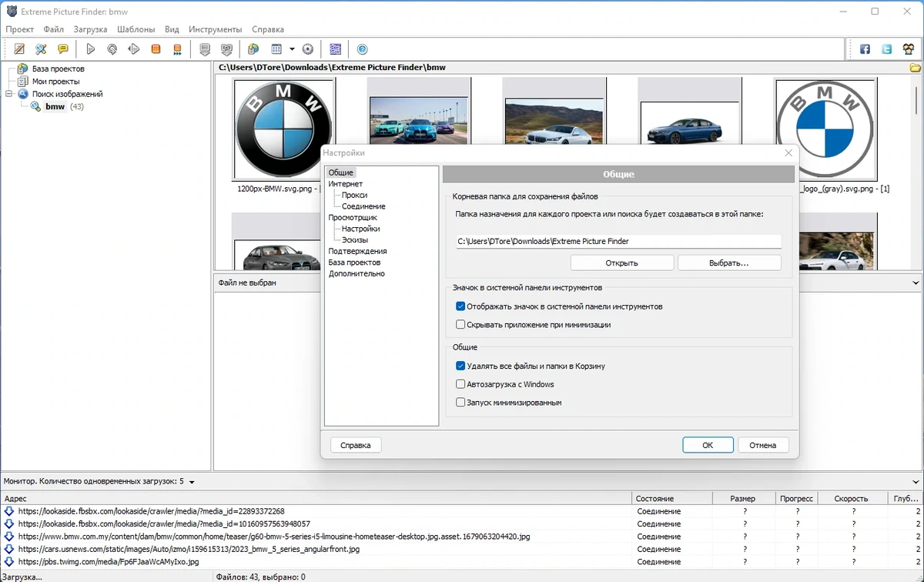Click the gray download icon with picture
924x582 pixels.
(226, 49)
